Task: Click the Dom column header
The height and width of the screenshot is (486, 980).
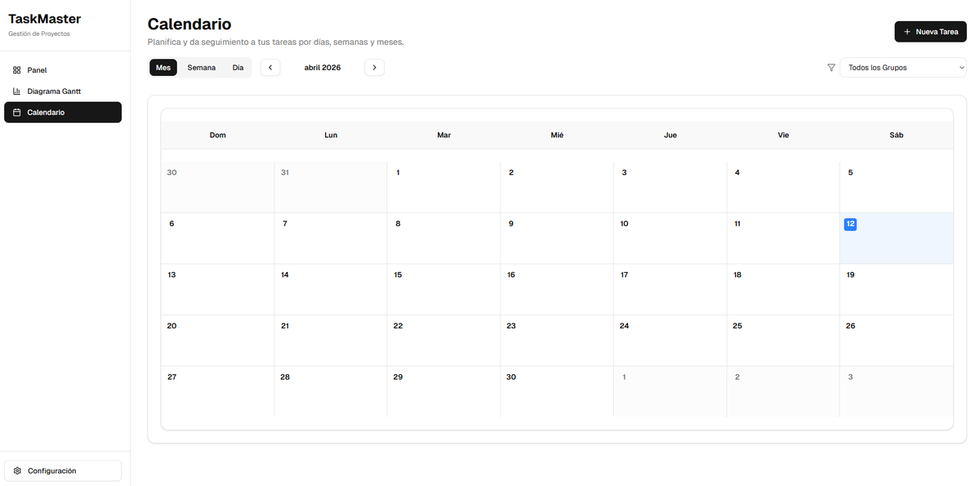Action: click(217, 135)
